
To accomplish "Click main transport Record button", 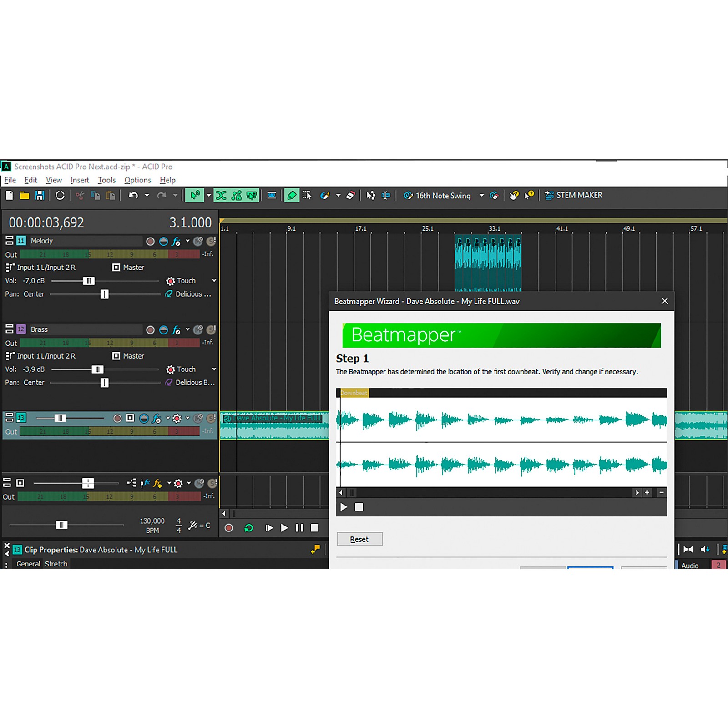I will tap(229, 528).
